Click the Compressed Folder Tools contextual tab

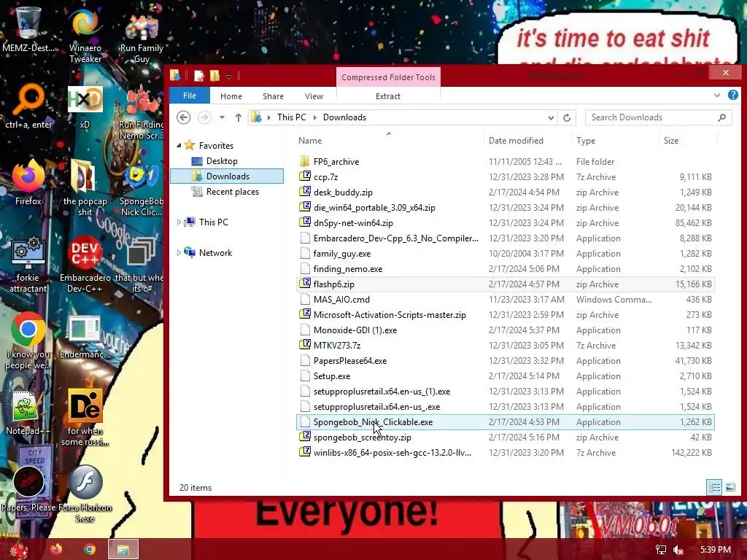[x=388, y=77]
